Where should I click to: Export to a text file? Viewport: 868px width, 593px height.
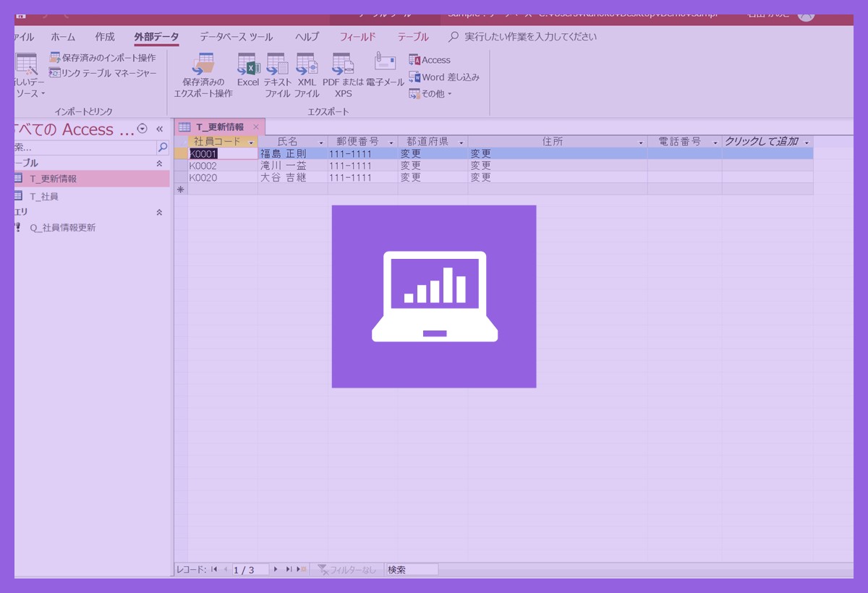pos(277,71)
